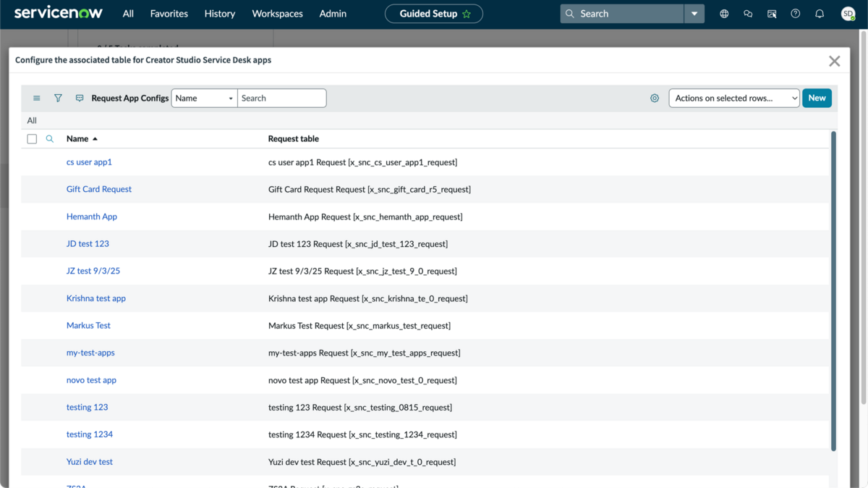The image size is (868, 488).
Task: Open the History menu
Action: click(220, 14)
